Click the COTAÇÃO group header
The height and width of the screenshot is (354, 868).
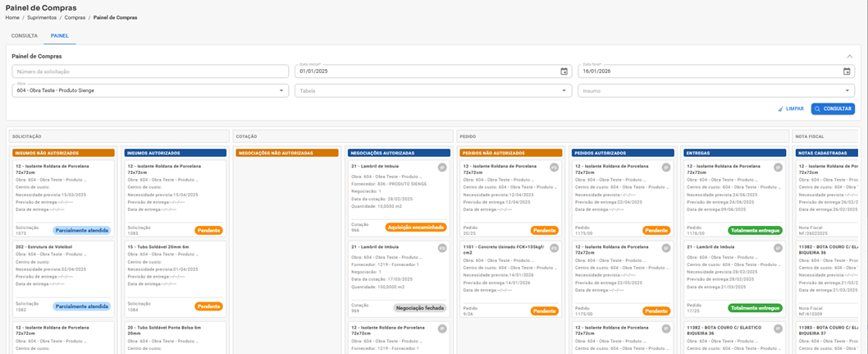[342, 136]
